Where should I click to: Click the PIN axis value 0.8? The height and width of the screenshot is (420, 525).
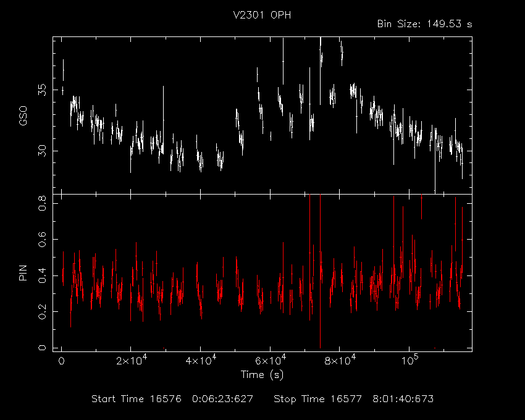tap(42, 203)
